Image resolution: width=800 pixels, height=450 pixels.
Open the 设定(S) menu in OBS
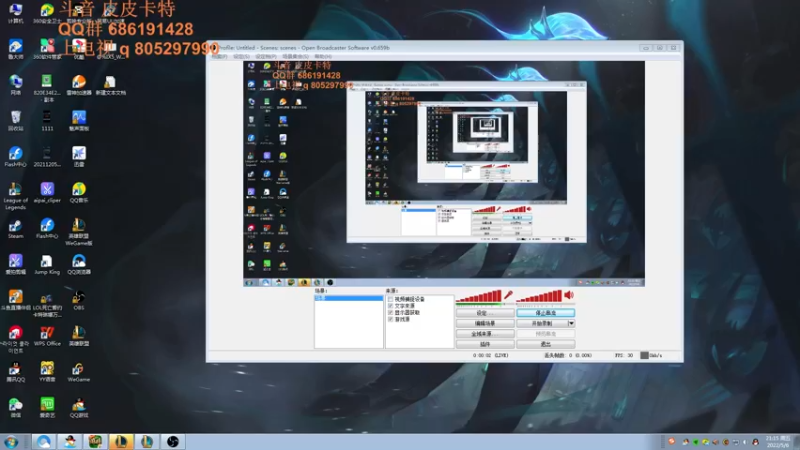[241, 56]
